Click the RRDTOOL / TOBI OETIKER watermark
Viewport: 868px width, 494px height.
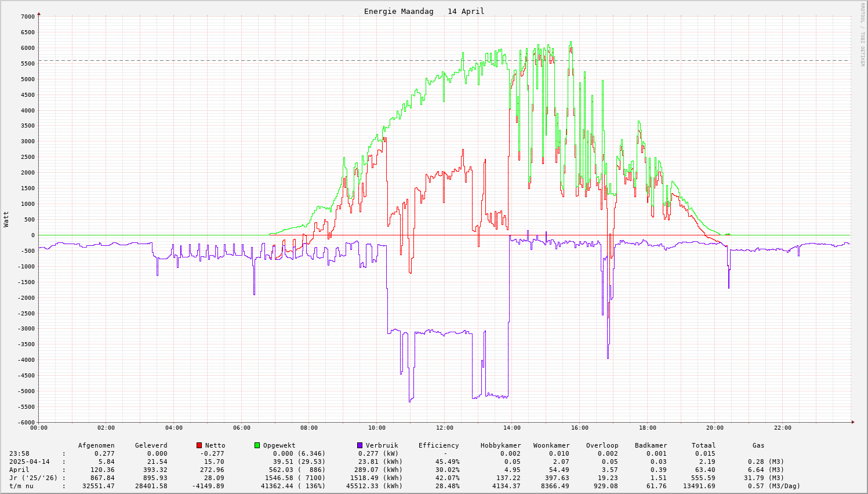862,34
